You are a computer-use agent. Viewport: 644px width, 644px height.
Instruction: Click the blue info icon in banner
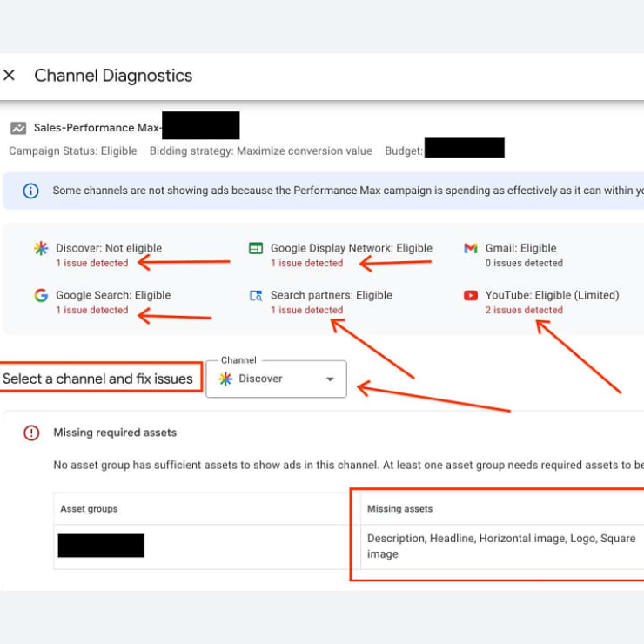point(30,191)
